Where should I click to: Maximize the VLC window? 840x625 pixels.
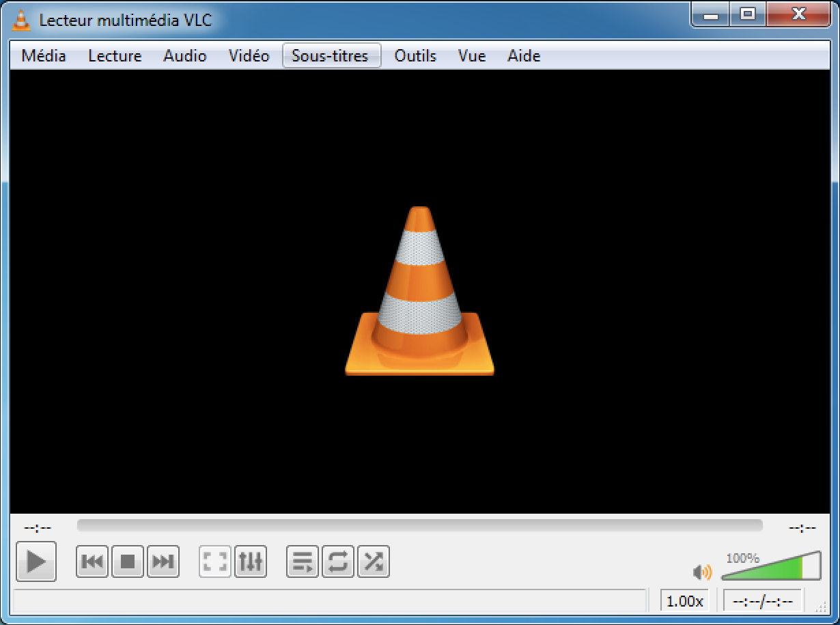[748, 14]
